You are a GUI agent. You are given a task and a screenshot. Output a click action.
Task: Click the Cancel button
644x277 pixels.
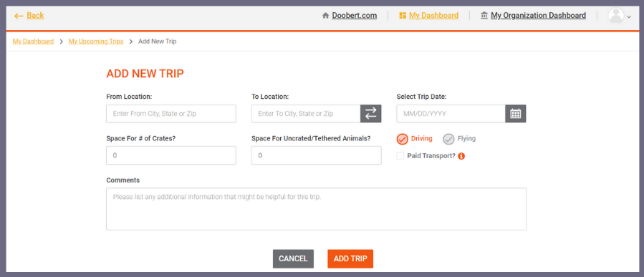[293, 259]
